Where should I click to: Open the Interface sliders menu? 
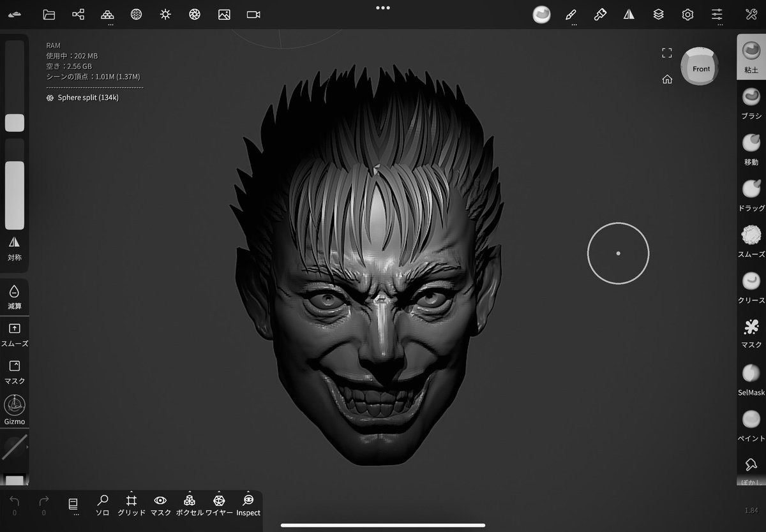point(717,15)
